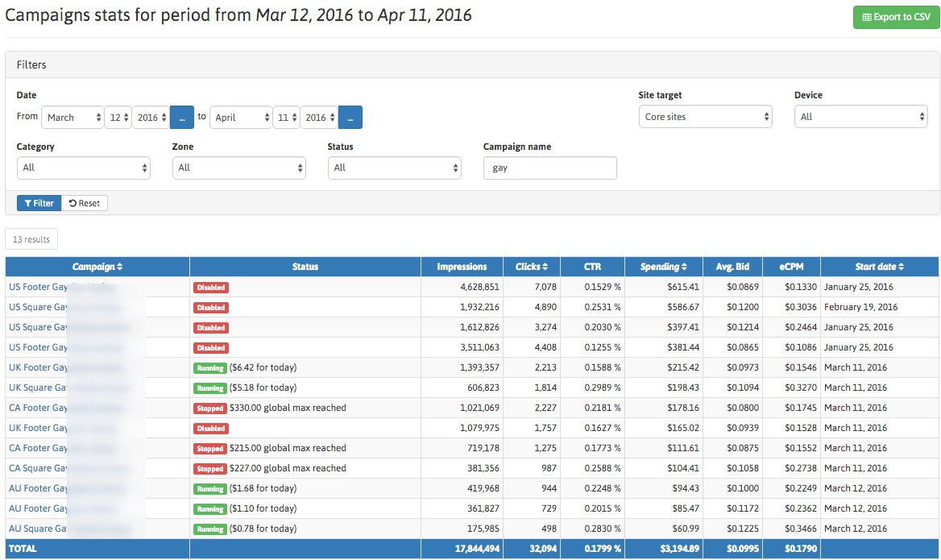Click total spending value $3,194.89
The height and width of the screenshot is (560, 941).
click(x=679, y=549)
